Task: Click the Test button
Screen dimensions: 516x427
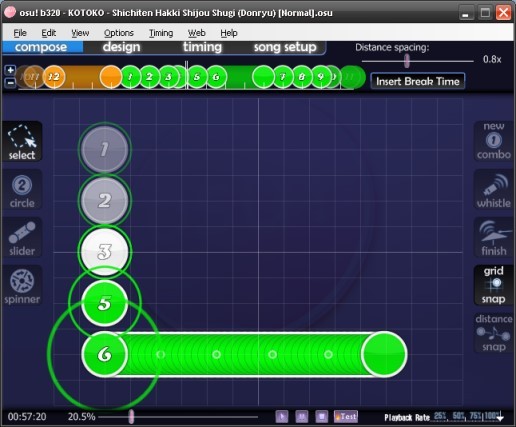Action: (x=346, y=416)
